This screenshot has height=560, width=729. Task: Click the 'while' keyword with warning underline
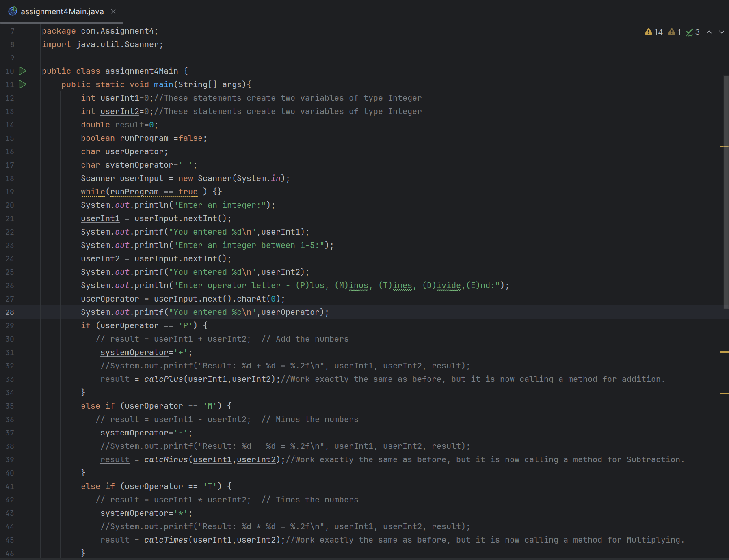tap(93, 192)
